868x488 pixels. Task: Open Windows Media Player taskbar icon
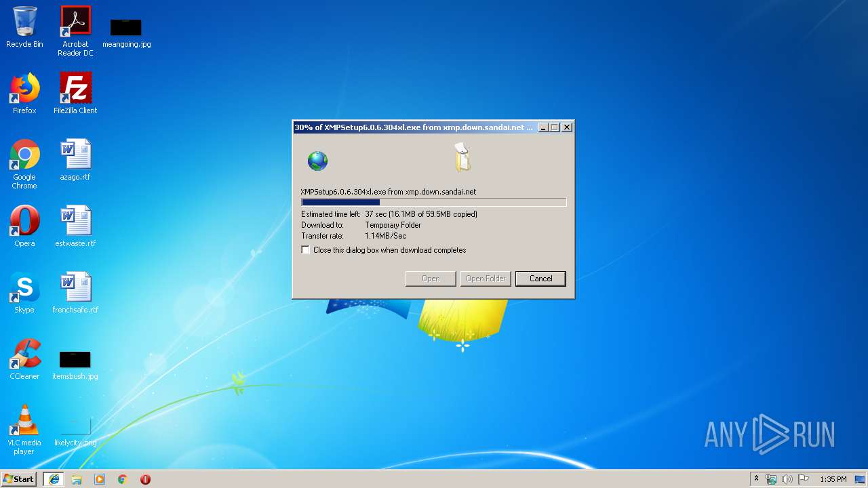[x=100, y=479]
